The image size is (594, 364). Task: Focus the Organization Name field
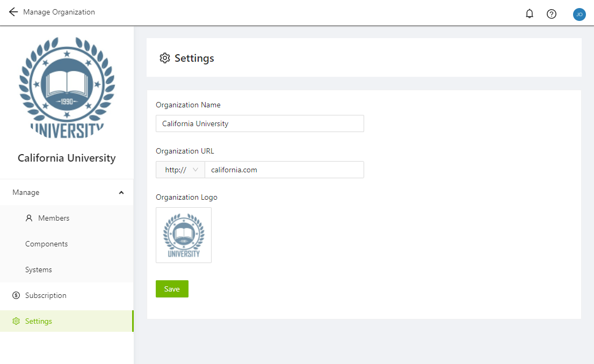point(259,123)
